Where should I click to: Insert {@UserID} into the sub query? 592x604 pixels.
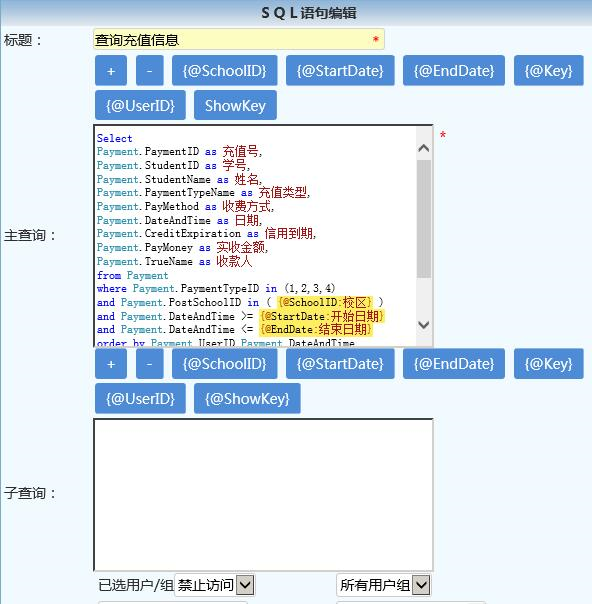(140, 398)
